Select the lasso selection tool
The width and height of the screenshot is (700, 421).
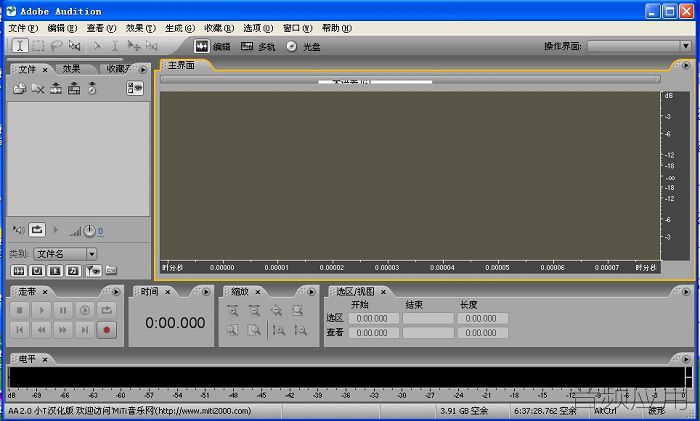pos(56,46)
